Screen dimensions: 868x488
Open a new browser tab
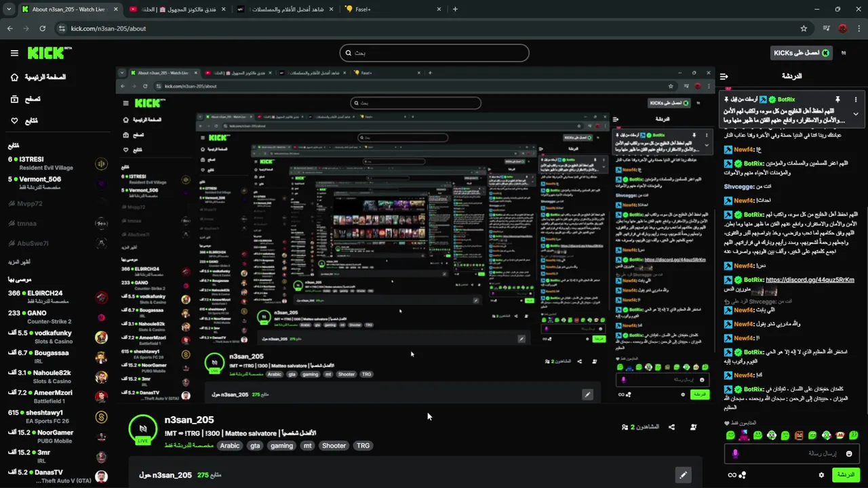[x=455, y=9]
